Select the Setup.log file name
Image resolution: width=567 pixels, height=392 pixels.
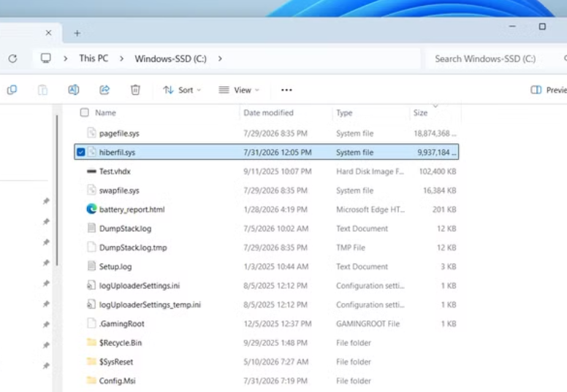[115, 266]
